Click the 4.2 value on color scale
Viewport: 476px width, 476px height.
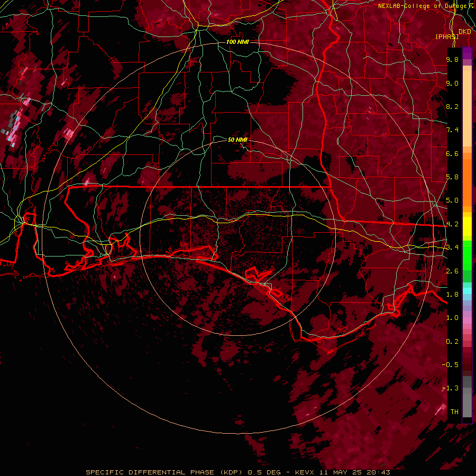pyautogui.click(x=452, y=224)
